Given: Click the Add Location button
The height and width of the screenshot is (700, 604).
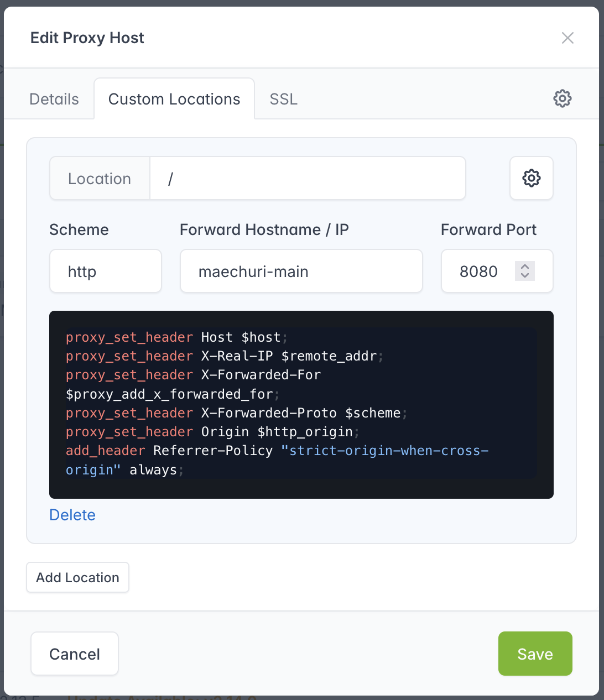Looking at the screenshot, I should (x=77, y=577).
